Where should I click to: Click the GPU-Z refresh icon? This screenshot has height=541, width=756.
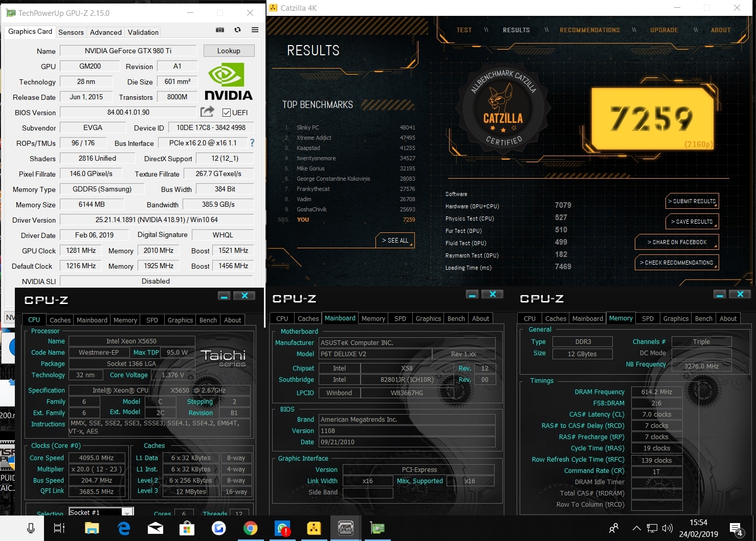click(237, 30)
